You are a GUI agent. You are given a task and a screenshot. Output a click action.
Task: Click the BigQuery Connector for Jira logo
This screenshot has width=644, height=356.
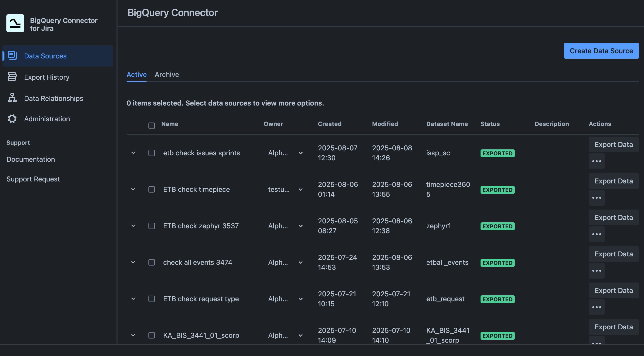pyautogui.click(x=15, y=23)
